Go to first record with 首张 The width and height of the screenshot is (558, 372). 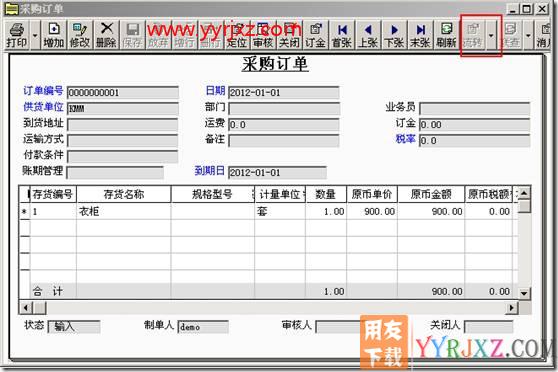point(342,35)
